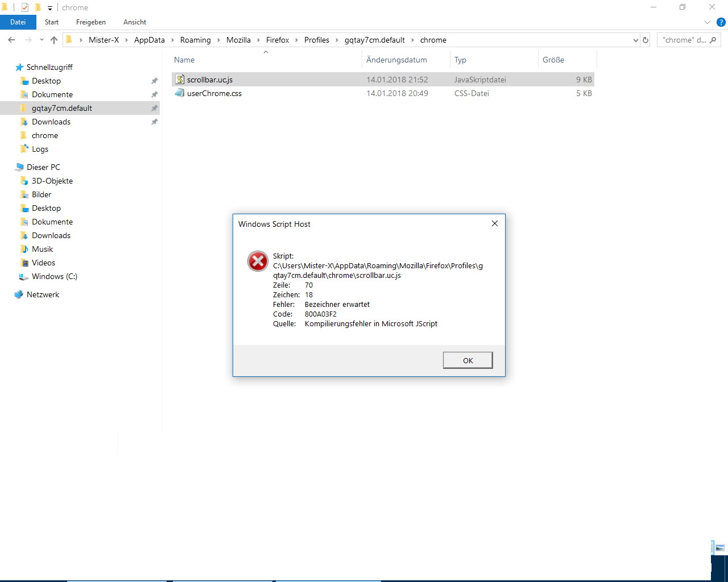Click the 3D-Objekte folder icon
This screenshot has width=728, height=582.
point(24,181)
